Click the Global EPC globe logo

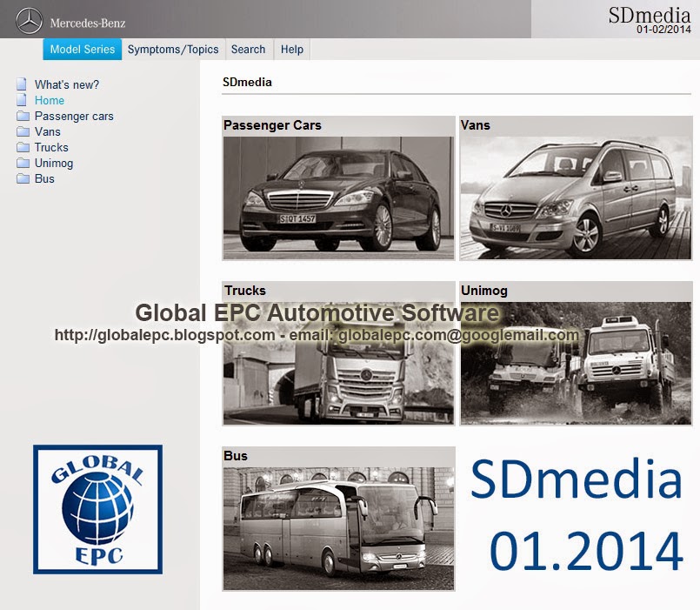96,509
